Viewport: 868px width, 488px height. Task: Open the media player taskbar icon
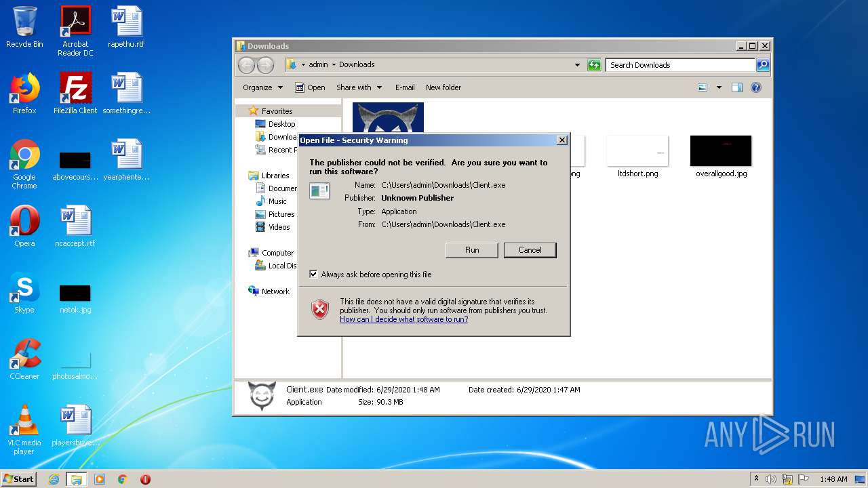tap(100, 479)
